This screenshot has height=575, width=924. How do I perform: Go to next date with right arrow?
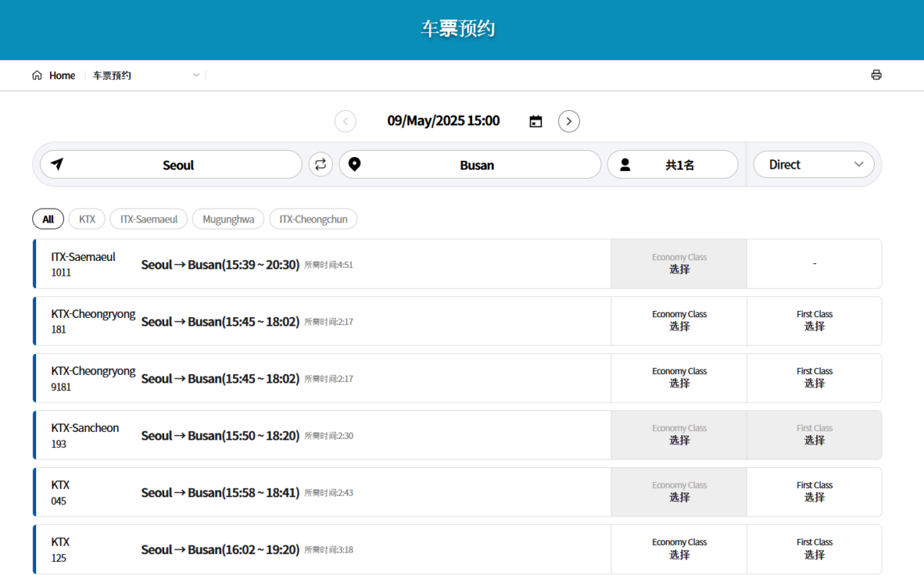tap(568, 122)
